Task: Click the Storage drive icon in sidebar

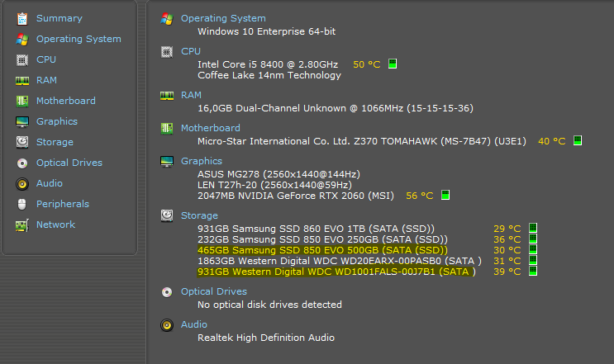Action: click(x=22, y=142)
